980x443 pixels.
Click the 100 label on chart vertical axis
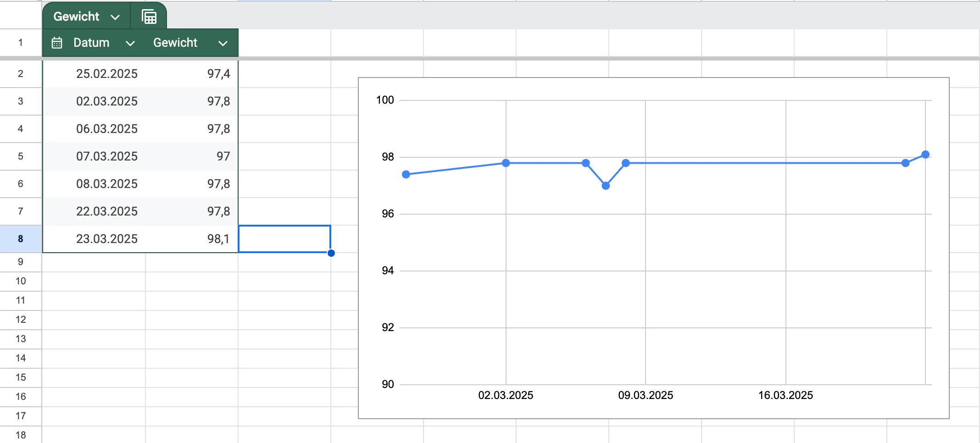pos(385,100)
